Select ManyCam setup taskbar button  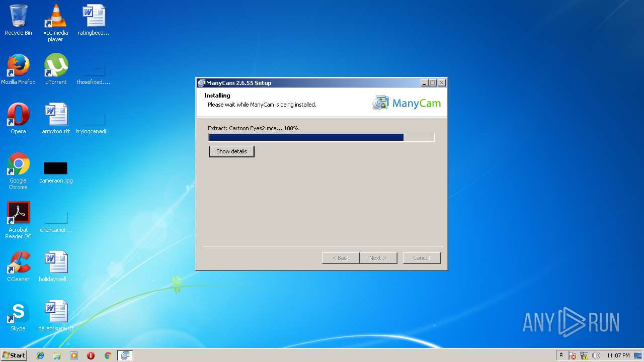(125, 355)
